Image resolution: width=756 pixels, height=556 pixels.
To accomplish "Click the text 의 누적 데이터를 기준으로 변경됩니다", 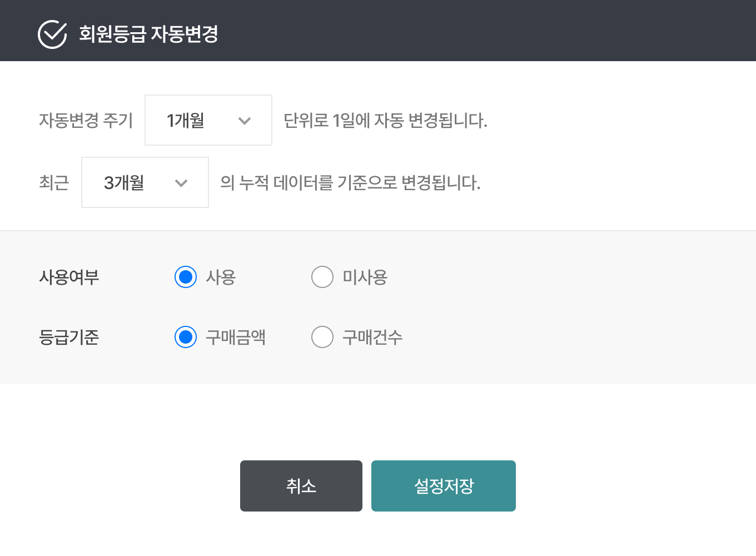I will point(351,183).
